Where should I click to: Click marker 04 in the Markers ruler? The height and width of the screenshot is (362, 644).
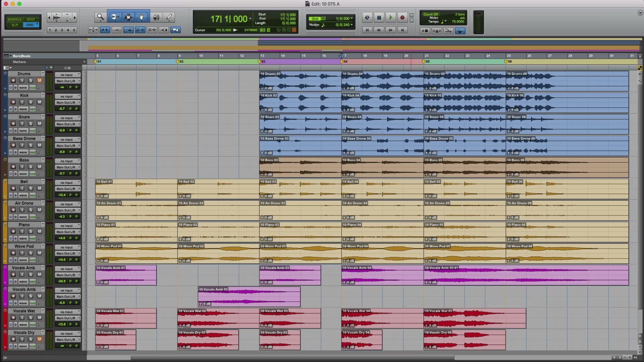(x=342, y=62)
